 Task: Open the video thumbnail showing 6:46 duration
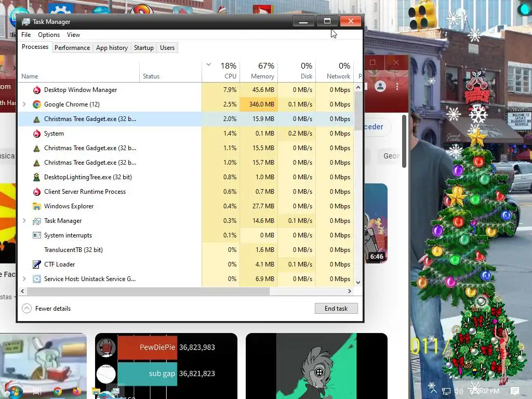point(376,223)
